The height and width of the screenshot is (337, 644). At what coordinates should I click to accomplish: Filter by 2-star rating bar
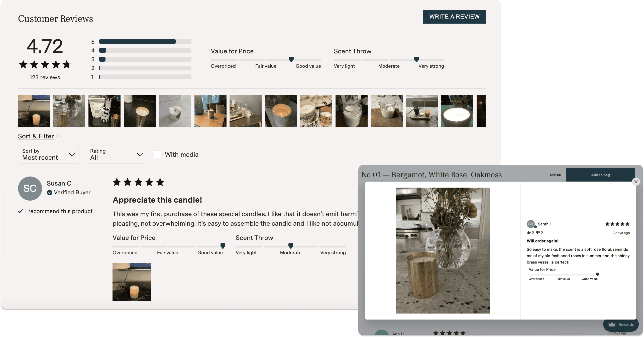point(145,68)
